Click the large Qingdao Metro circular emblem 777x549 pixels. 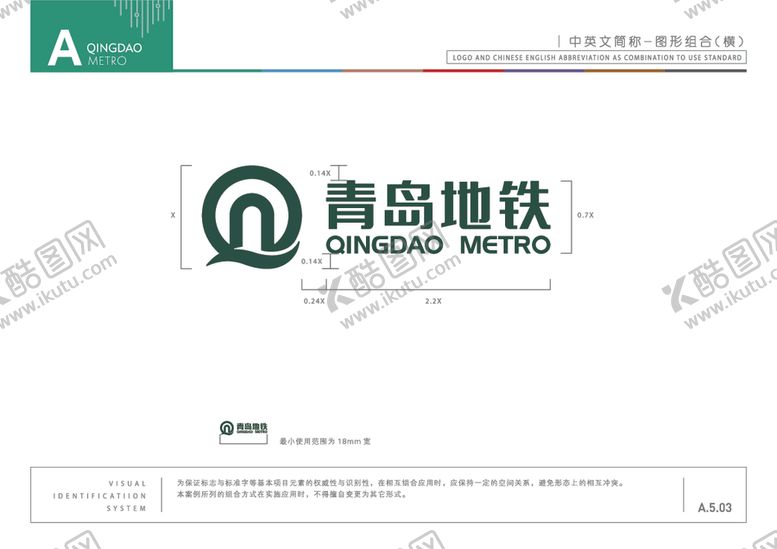click(x=252, y=217)
